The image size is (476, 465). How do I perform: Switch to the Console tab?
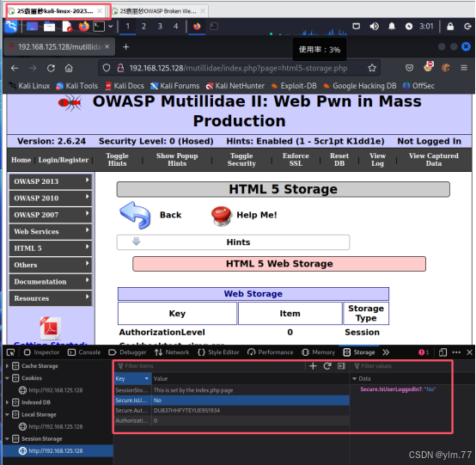[x=84, y=352]
